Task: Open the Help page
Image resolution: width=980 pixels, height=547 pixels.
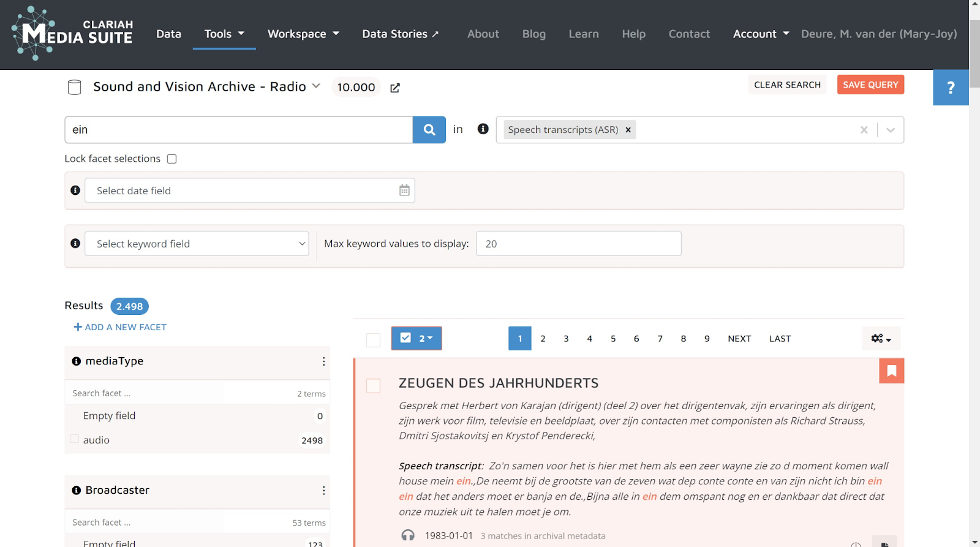Action: pyautogui.click(x=634, y=34)
